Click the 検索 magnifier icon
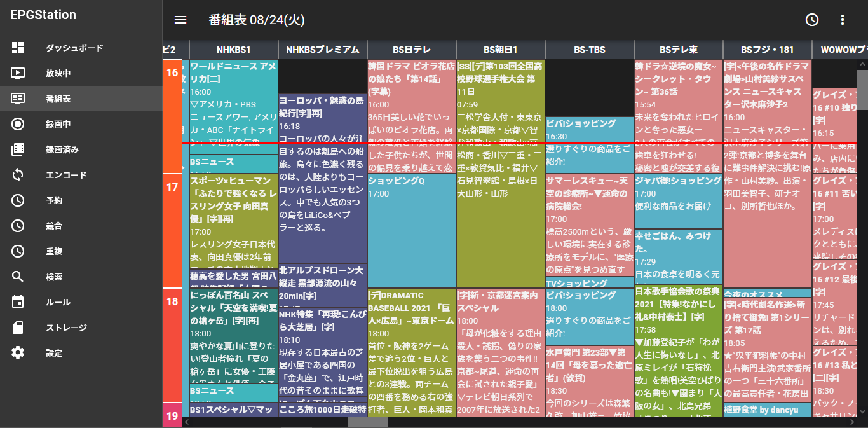The height and width of the screenshot is (428, 868). 18,277
